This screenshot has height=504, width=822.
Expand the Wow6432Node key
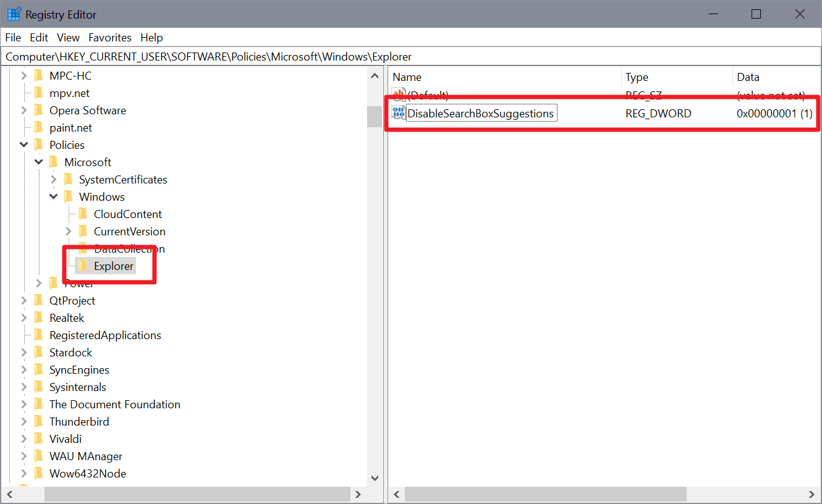24,474
